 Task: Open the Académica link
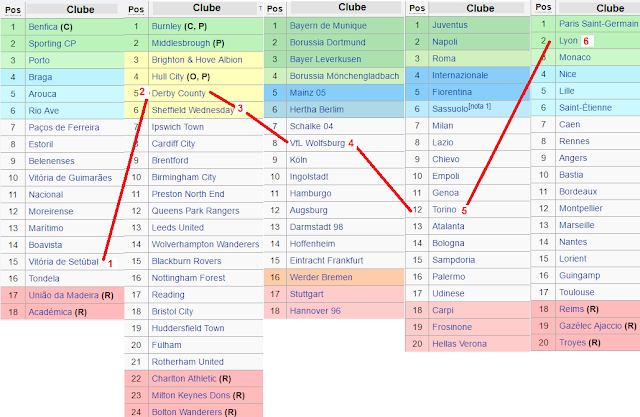[x=50, y=312]
